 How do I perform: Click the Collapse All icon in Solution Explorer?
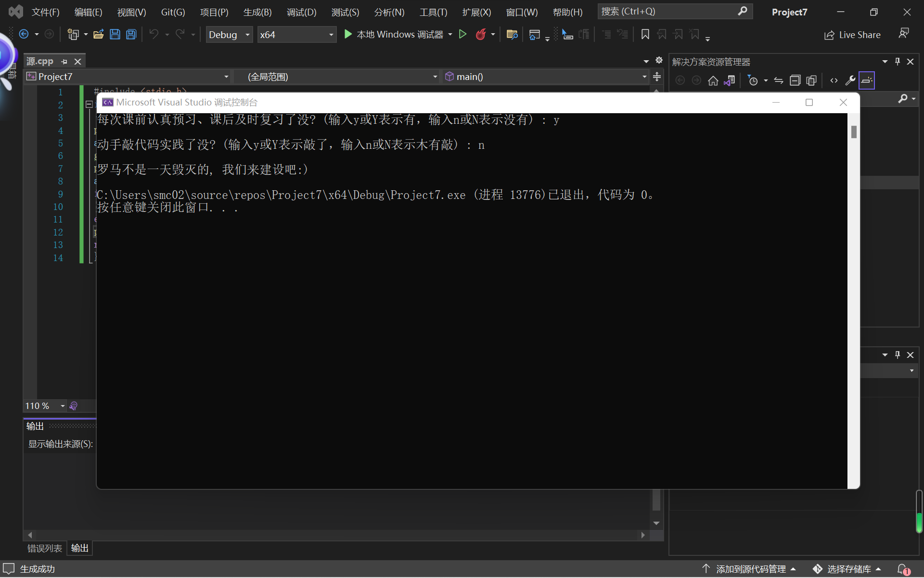click(795, 80)
